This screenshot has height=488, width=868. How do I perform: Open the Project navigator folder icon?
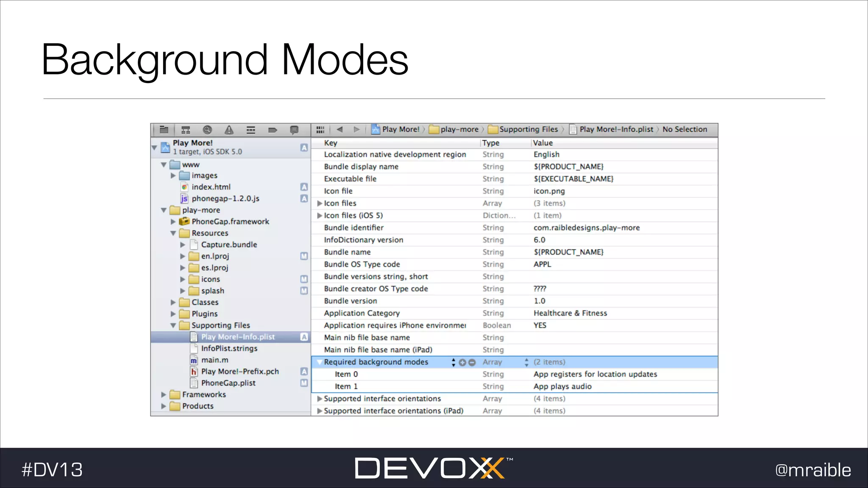point(164,130)
